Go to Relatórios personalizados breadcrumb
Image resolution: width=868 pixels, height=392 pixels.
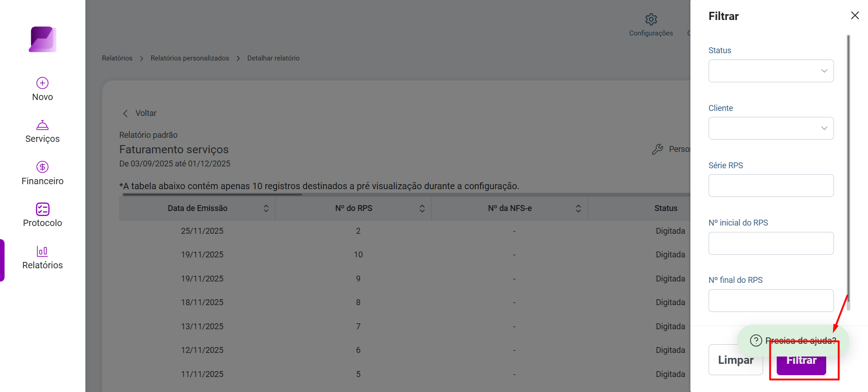[190, 58]
